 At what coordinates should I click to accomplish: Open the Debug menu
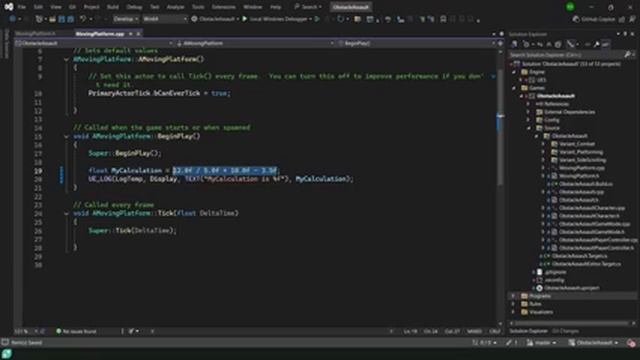(x=134, y=7)
